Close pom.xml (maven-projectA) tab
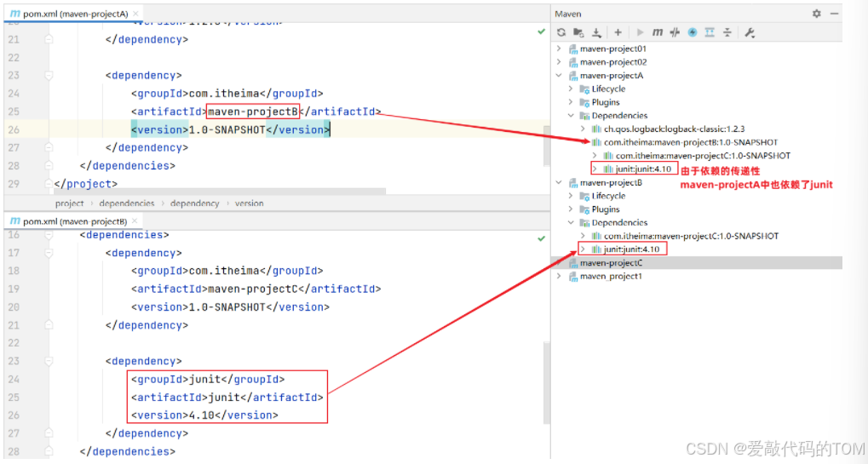This screenshot has width=868, height=464. click(x=135, y=13)
